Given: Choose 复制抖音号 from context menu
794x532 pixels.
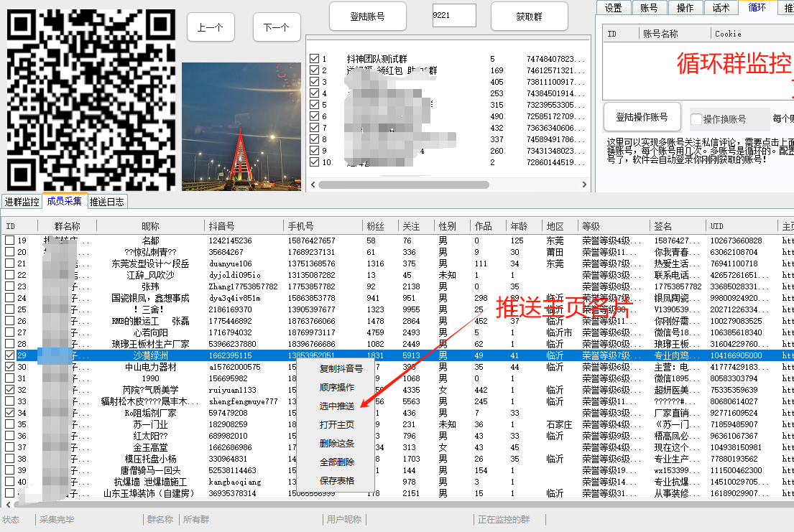Looking at the screenshot, I should click(341, 368).
